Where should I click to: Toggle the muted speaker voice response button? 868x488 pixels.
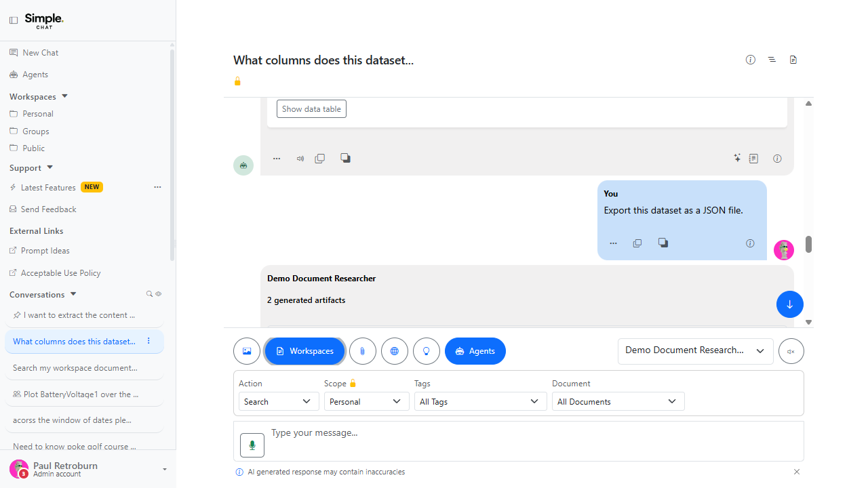(x=791, y=351)
